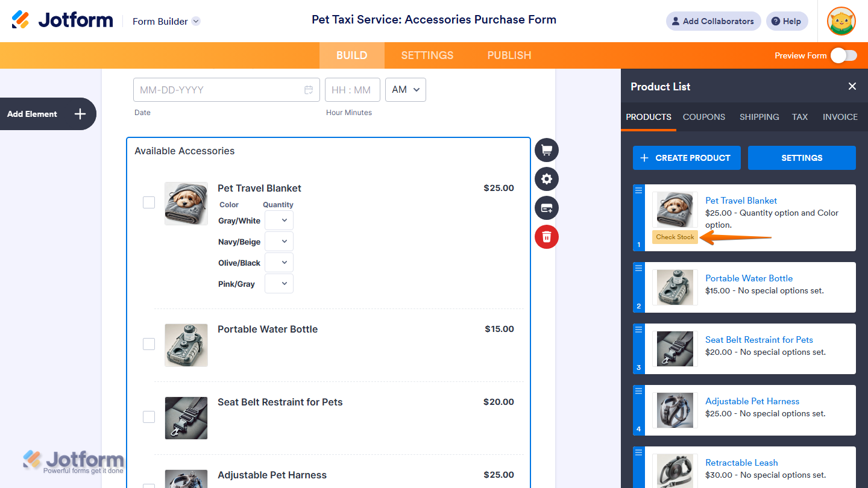The width and height of the screenshot is (868, 488).
Task: Expand the Gray/White quantity dropdown
Action: click(279, 221)
